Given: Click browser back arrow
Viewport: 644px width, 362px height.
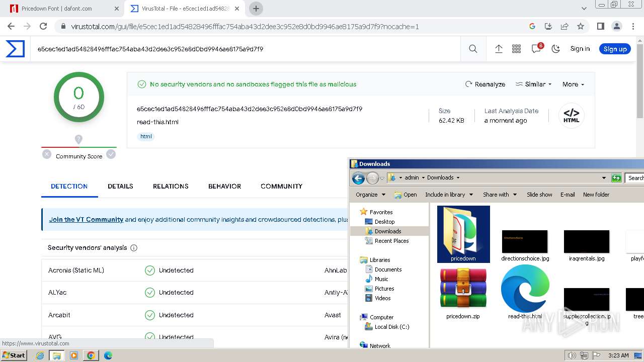Looking at the screenshot, I should coord(11,26).
